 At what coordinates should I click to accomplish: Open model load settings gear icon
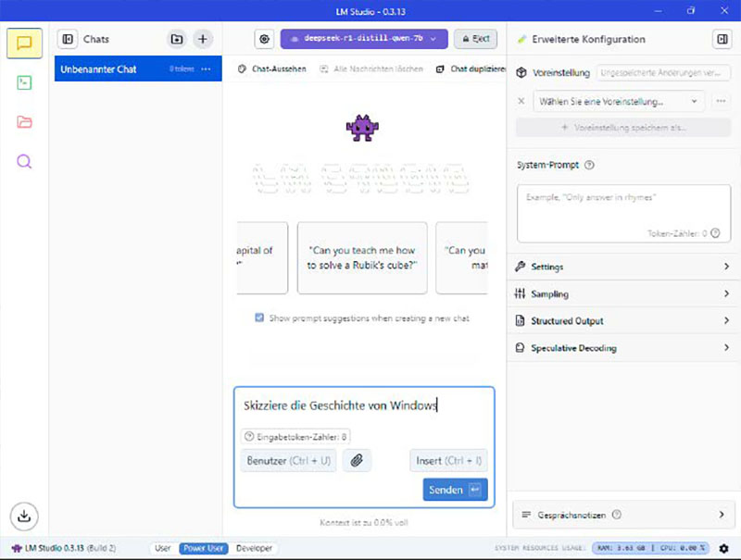click(x=265, y=39)
